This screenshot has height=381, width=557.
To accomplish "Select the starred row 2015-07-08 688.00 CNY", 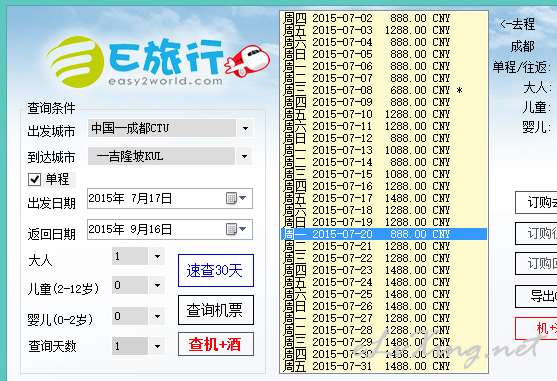I will [x=384, y=90].
